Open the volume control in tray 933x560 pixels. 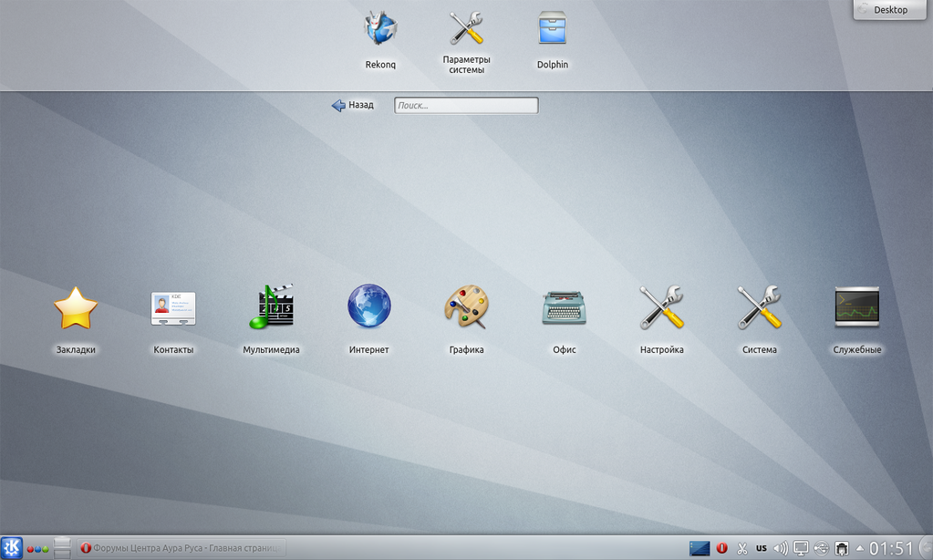click(x=780, y=548)
